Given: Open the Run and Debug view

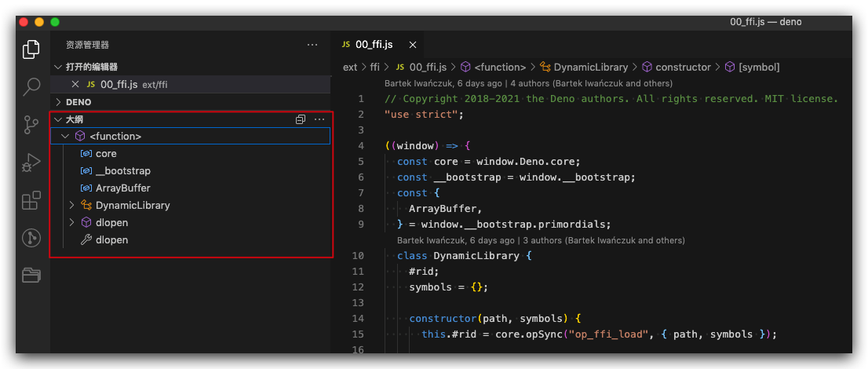Looking at the screenshot, I should pos(31,163).
